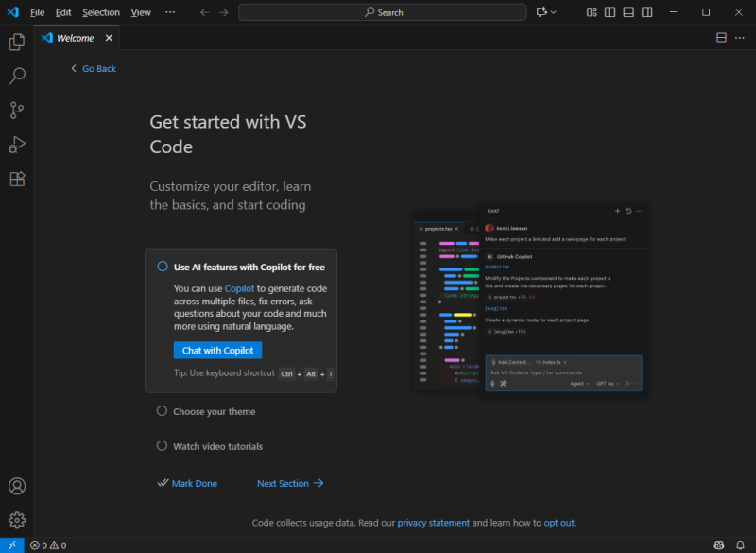Click Mark Done

tap(187, 483)
